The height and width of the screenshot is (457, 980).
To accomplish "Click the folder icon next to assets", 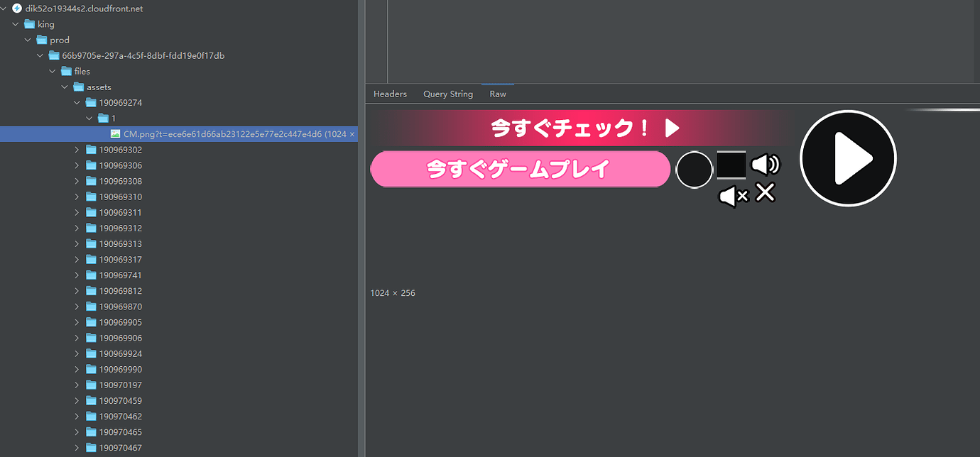I will coord(79,87).
